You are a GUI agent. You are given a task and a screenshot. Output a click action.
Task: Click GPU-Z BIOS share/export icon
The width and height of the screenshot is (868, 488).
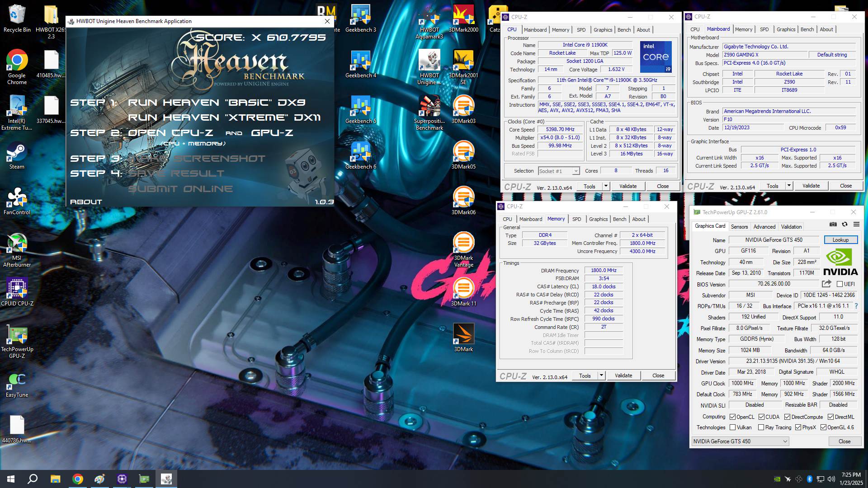826,284
